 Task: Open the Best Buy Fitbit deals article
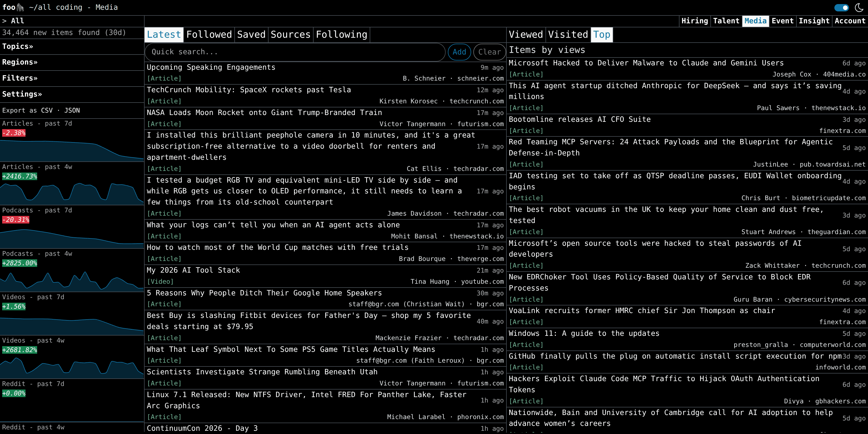309,321
